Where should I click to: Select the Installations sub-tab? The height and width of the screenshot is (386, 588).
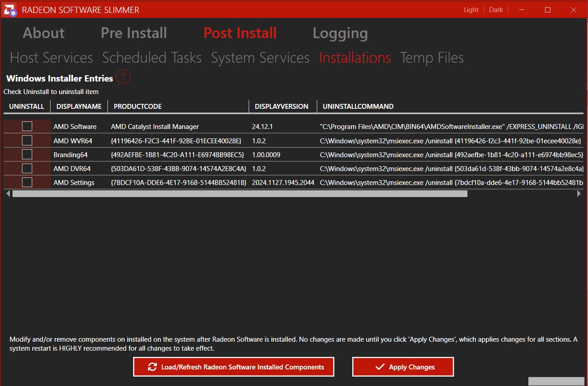point(355,58)
